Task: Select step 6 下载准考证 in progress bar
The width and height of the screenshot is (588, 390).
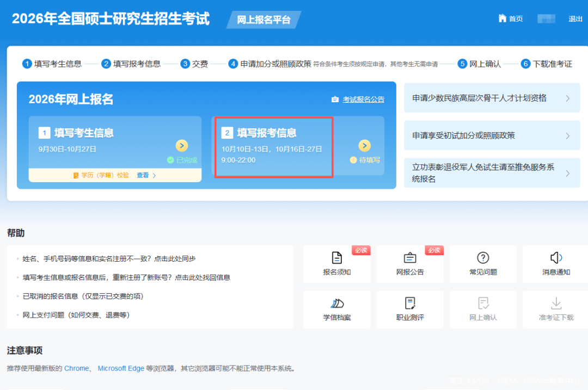Action: pyautogui.click(x=547, y=64)
